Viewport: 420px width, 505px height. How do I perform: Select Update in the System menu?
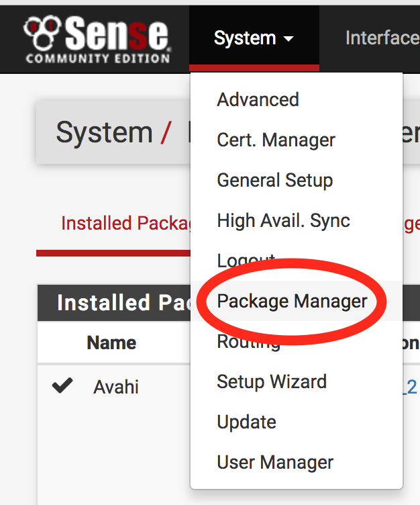pos(246,422)
